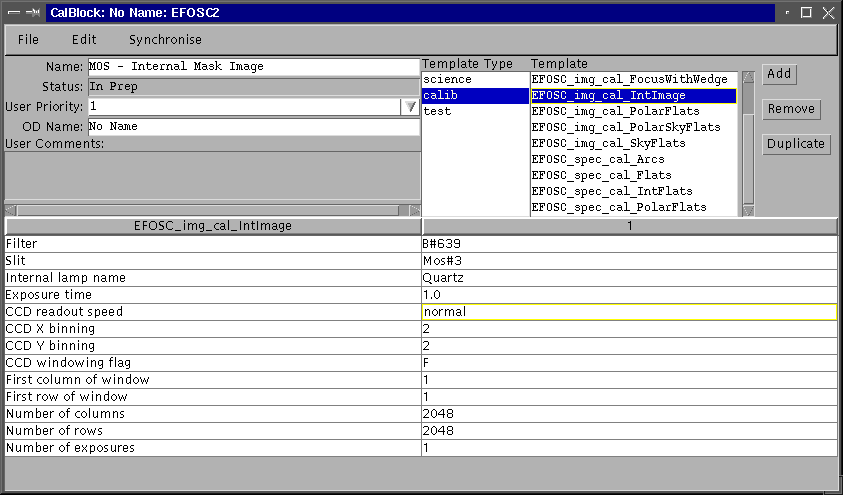Click the Filter parameter label

[22, 244]
